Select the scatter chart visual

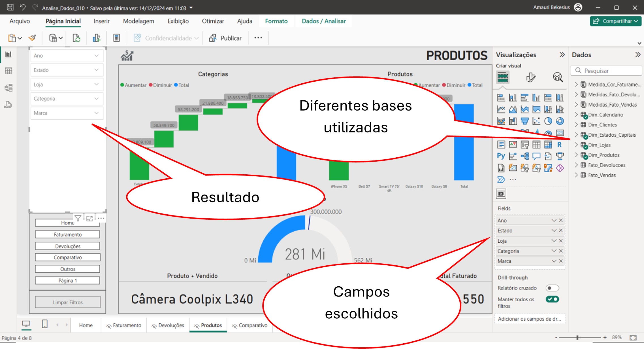[x=536, y=121]
